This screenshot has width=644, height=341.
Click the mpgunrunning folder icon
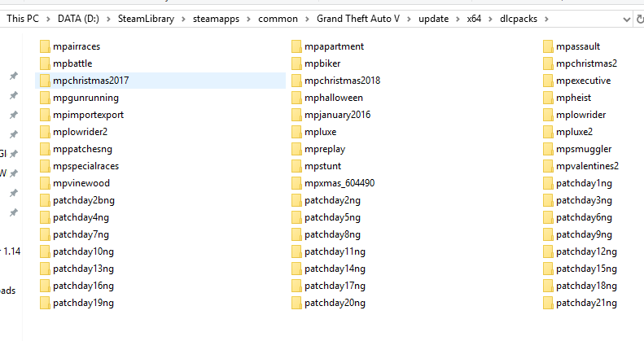pos(45,98)
